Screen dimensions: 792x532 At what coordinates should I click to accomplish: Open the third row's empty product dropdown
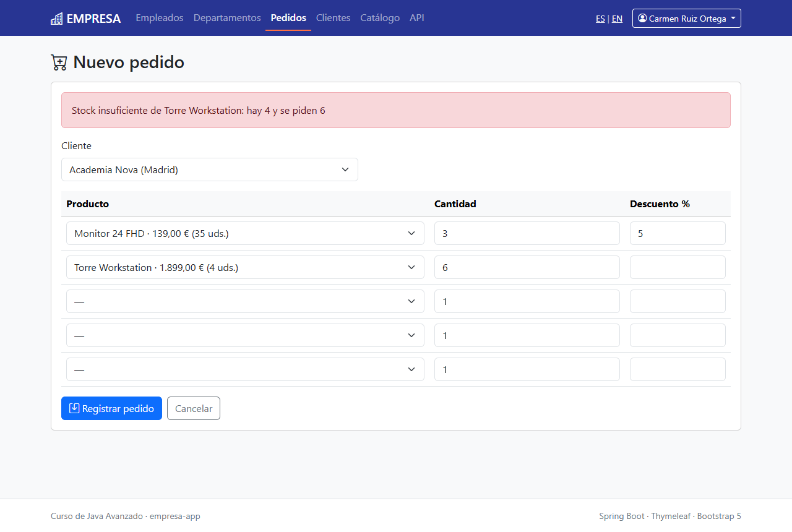click(x=245, y=301)
